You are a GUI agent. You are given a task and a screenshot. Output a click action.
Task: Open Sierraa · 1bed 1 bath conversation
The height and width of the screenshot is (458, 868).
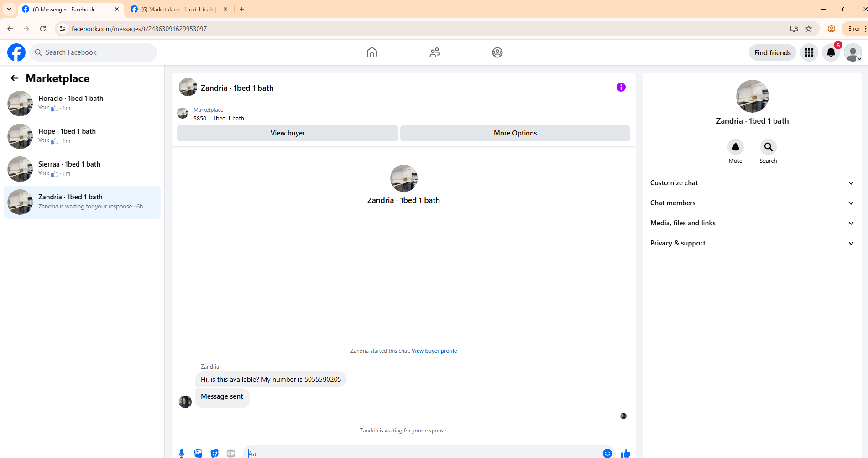82,169
